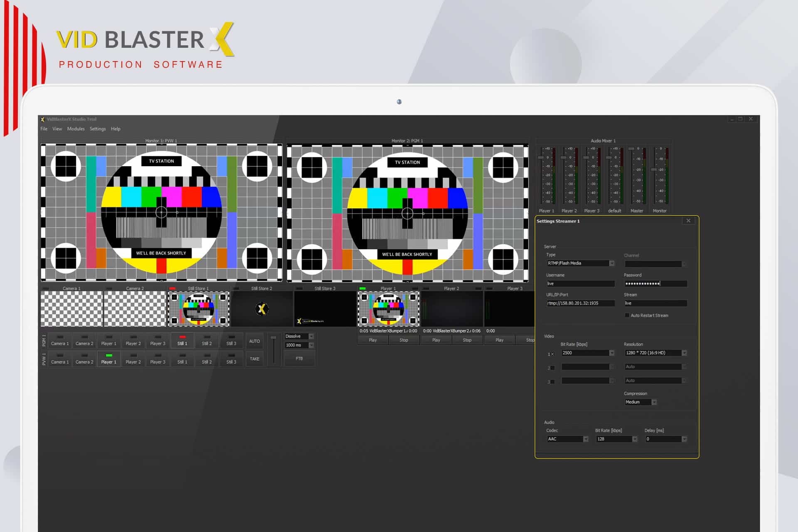Select the Player 1 test card thumbnail
The height and width of the screenshot is (532, 798).
click(x=388, y=308)
